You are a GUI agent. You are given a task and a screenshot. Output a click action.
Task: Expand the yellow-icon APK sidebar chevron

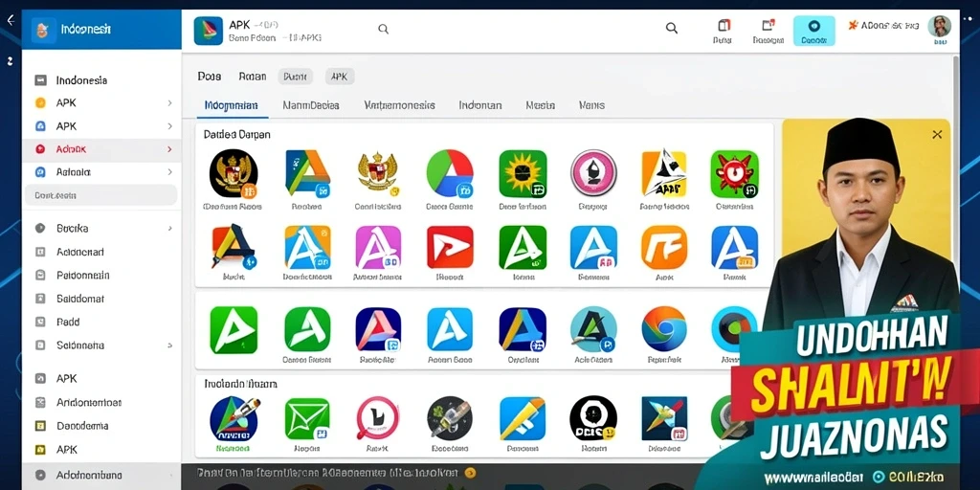[169, 103]
